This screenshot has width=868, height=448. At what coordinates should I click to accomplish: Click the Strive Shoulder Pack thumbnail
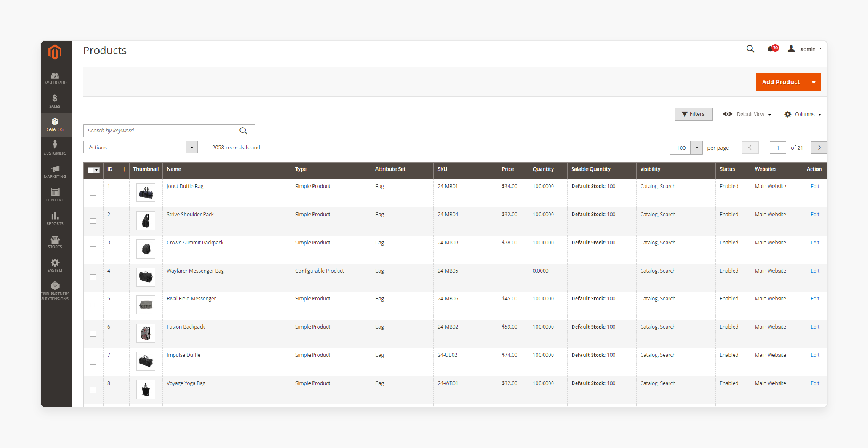pyautogui.click(x=146, y=221)
